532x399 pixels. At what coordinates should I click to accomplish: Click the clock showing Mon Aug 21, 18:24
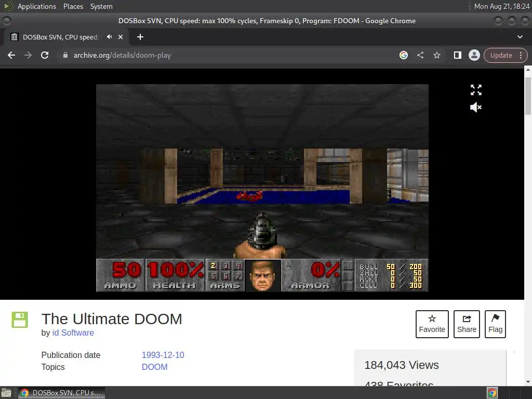point(501,6)
